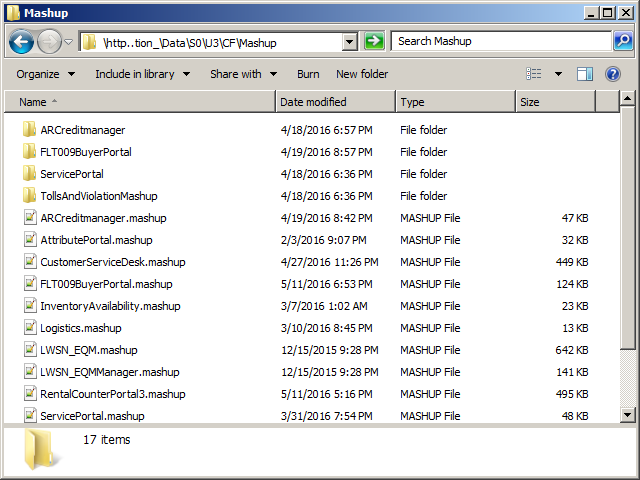Click the Burn button
The width and height of the screenshot is (640, 480).
coord(308,74)
